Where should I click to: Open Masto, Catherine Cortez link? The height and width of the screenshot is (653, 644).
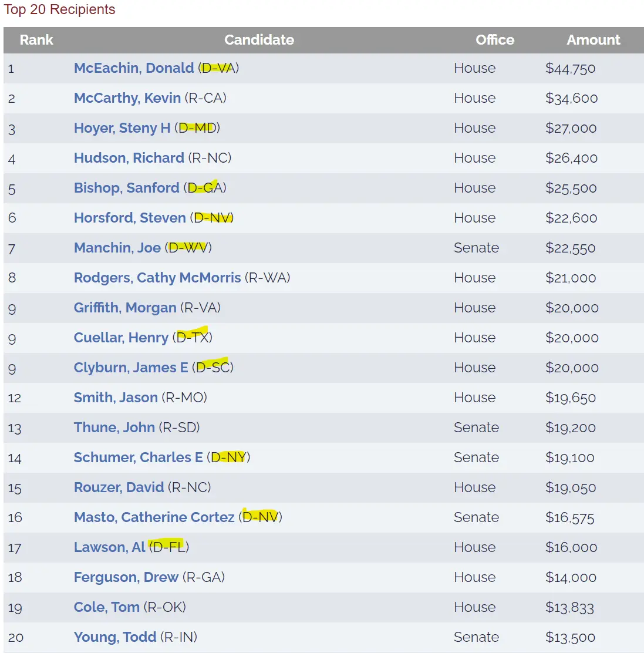(x=154, y=517)
